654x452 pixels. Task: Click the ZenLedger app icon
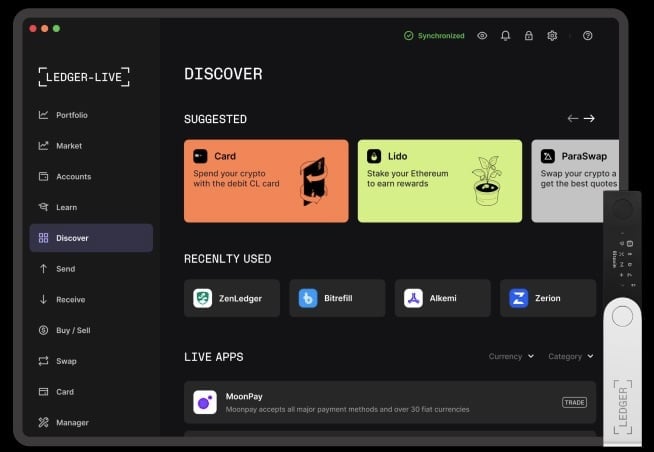203,298
